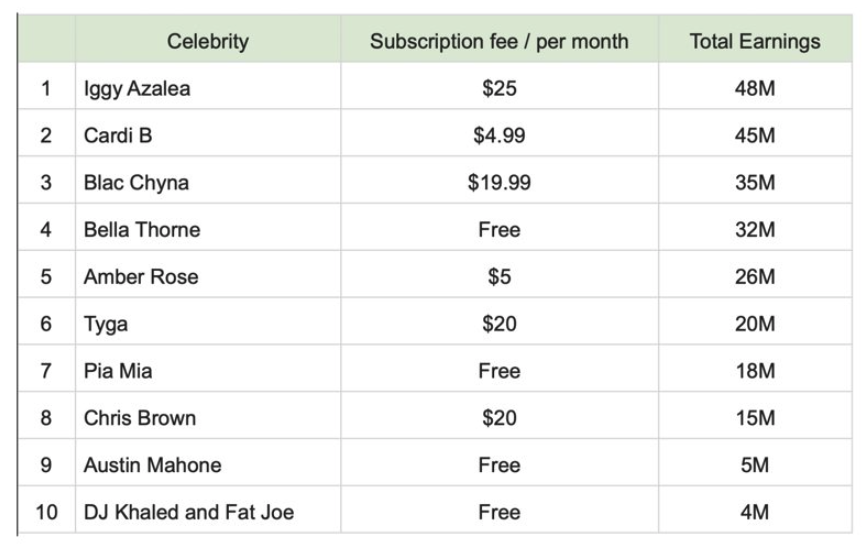Click the Chris Brown cell
Viewport: 866px width, 547px height.
click(140, 418)
